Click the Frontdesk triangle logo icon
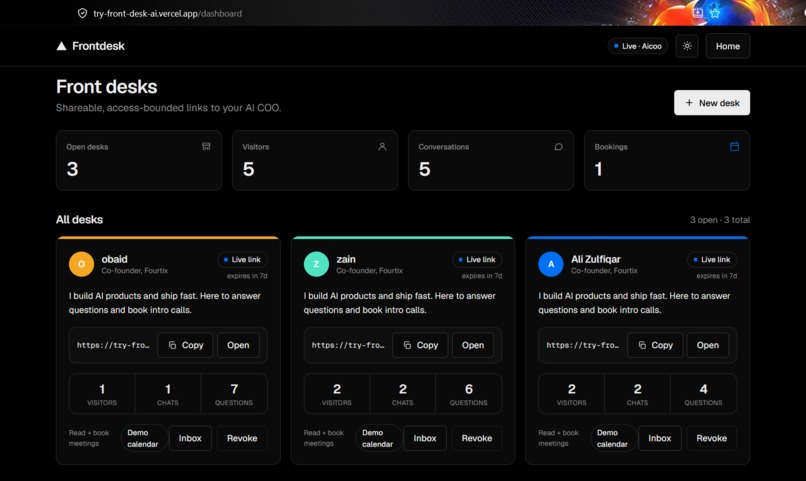Screen dimensions: 806x481 61,46
